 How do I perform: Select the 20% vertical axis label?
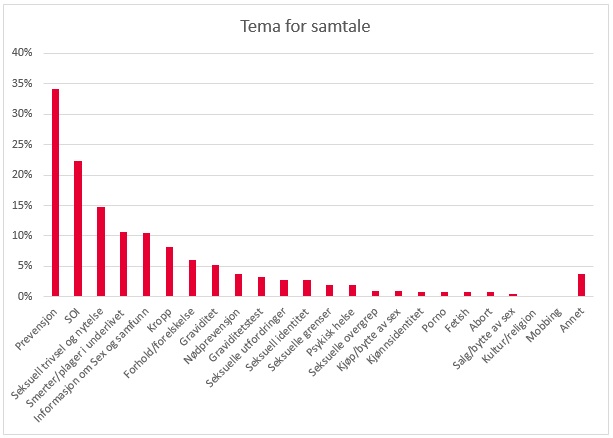click(22, 175)
